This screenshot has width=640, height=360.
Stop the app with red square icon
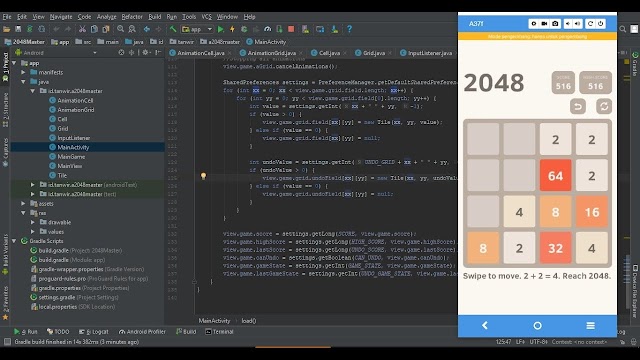291,29
